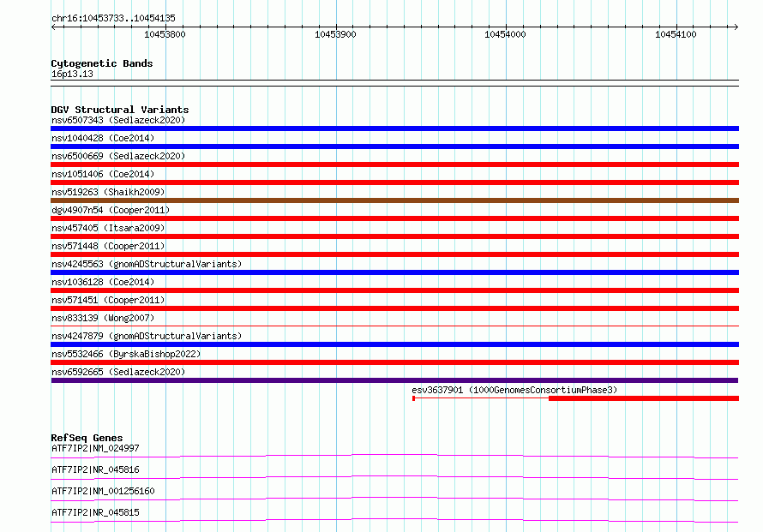The height and width of the screenshot is (532, 763).
Task: Click the blue bar under nsv4247879
Action: coord(394,344)
